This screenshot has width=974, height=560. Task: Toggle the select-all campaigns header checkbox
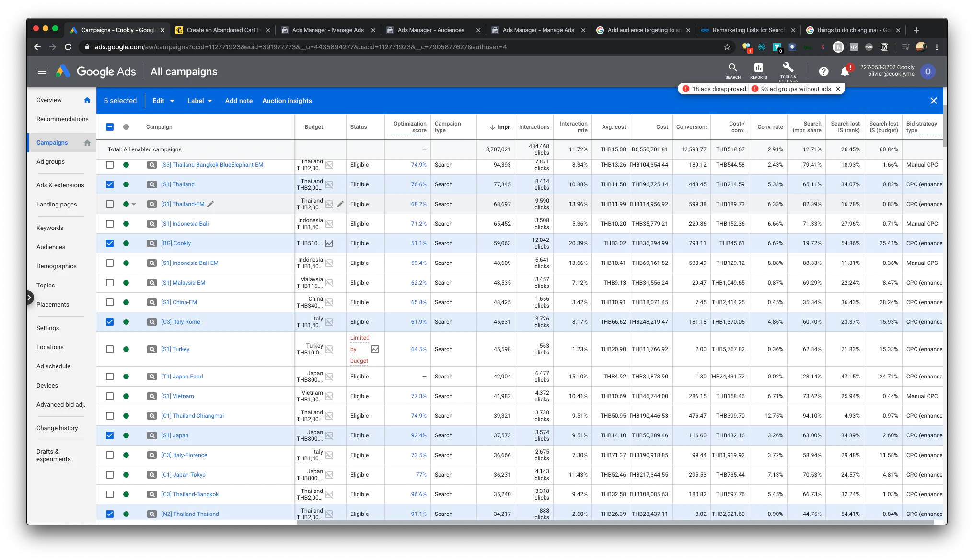coord(110,127)
